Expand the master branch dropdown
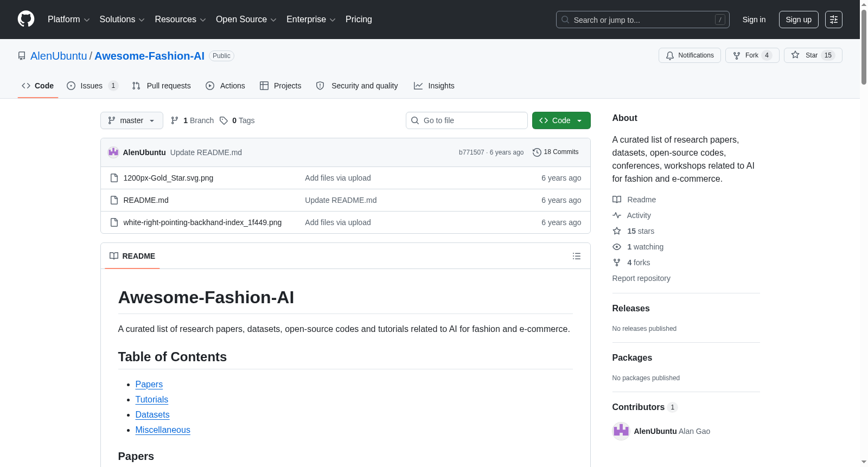Viewport: 868px width, 467px height. tap(132, 120)
